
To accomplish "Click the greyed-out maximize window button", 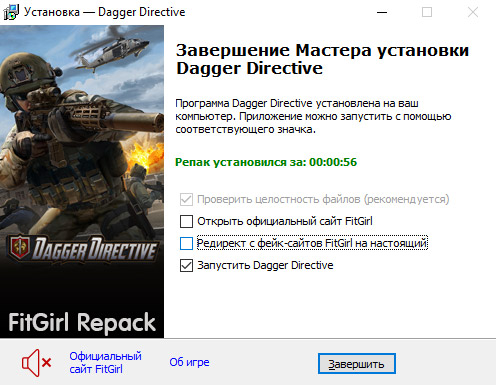I will 427,12.
